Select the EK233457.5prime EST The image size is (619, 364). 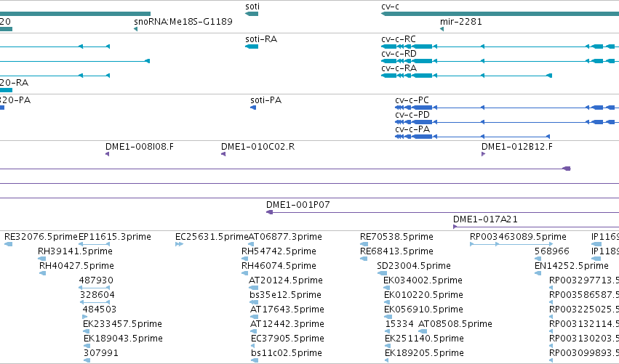86,331
